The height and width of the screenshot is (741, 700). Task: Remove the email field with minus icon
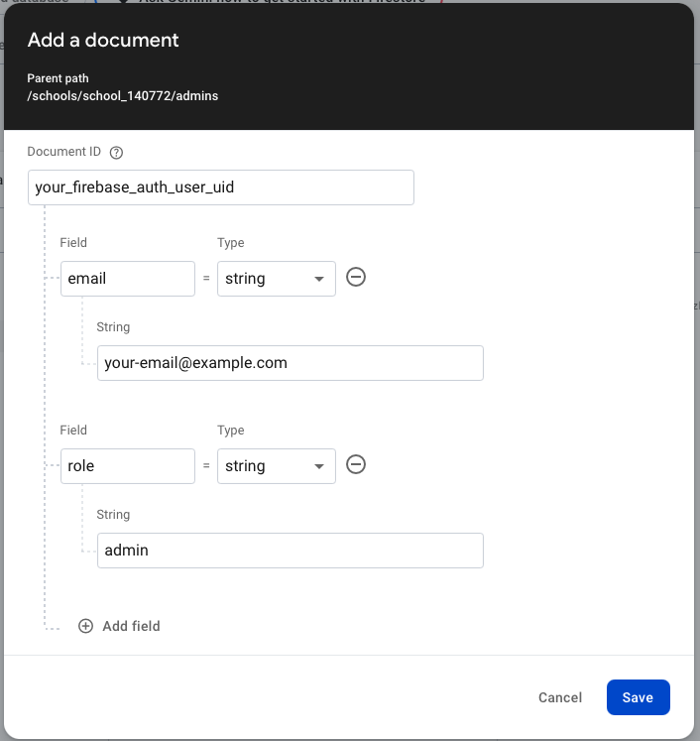coord(356,277)
